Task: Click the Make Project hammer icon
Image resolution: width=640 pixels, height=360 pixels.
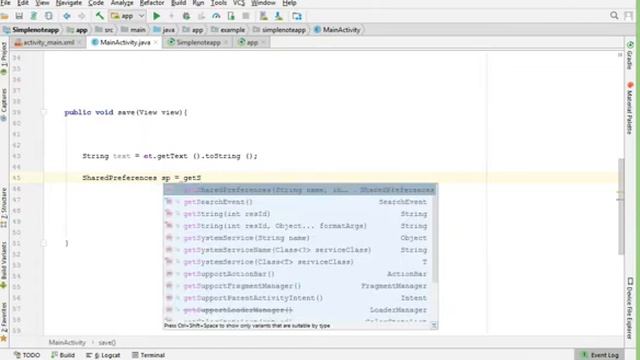Action: point(100,16)
